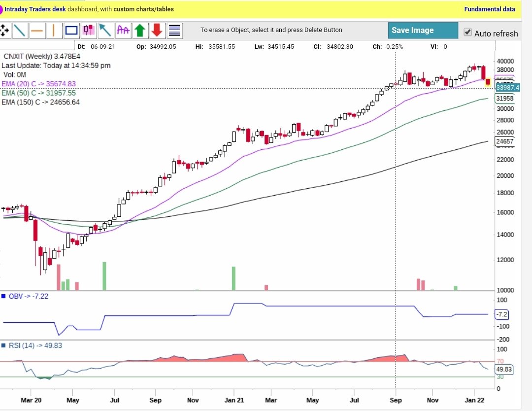Image resolution: width=532 pixels, height=411 pixels.
Task: Click the Sep 2021 time axis label at the crosshair
Action: point(396,400)
